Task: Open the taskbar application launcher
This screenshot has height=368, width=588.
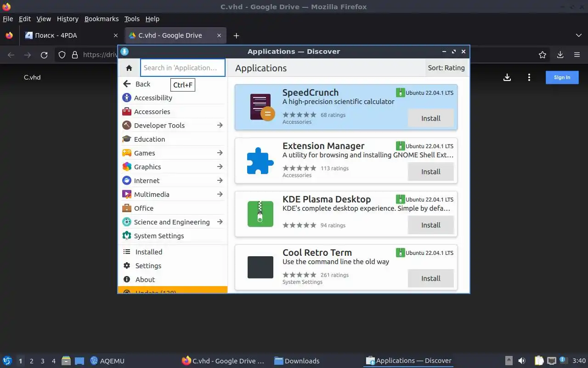Action: (x=7, y=361)
